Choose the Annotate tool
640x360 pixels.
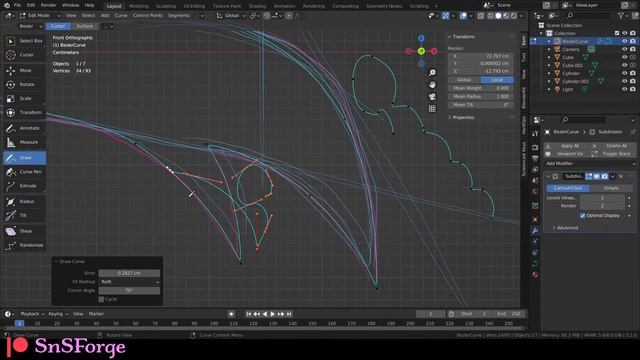(x=24, y=128)
